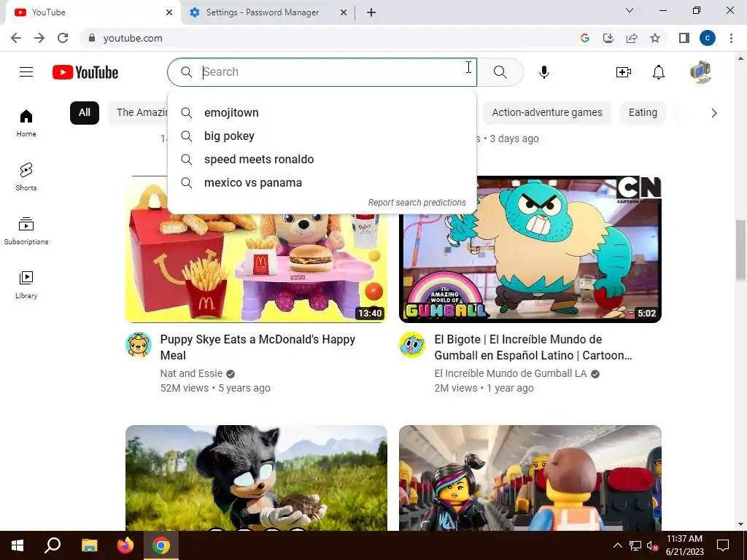The width and height of the screenshot is (747, 560).
Task: Open the muted volume tray icon
Action: [652, 545]
